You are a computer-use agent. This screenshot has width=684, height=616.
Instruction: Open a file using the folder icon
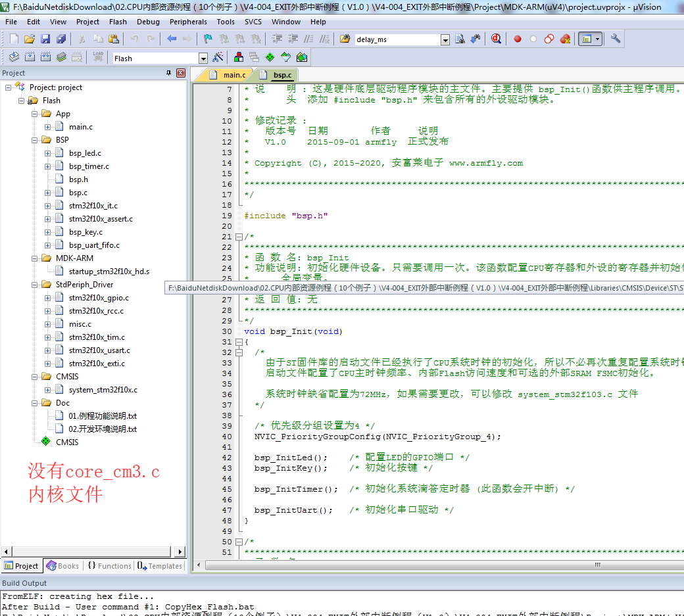(29, 39)
